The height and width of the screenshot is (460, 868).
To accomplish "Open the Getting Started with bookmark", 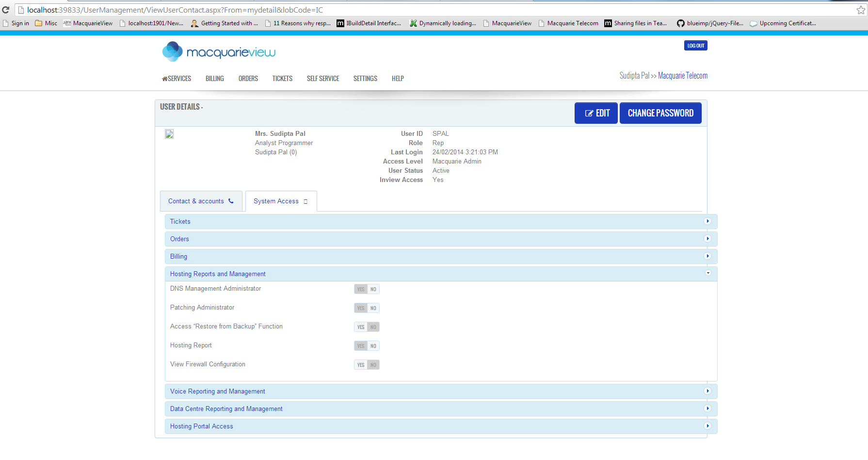I will 224,23.
